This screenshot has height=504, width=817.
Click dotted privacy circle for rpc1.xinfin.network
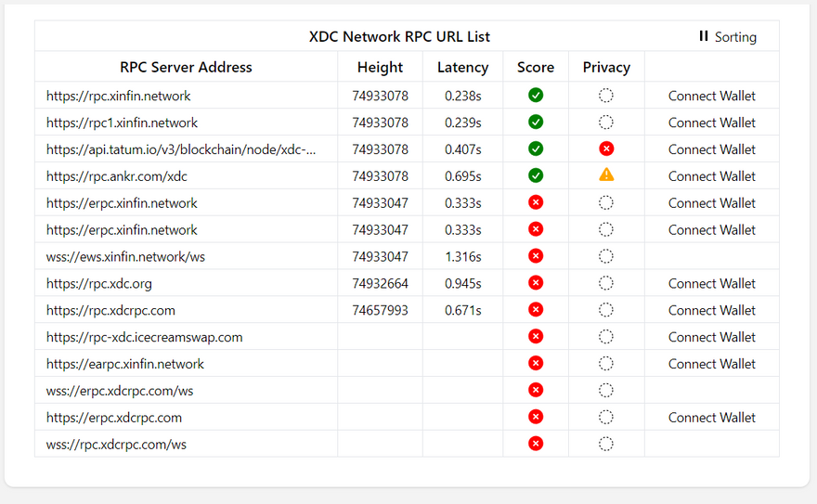606,122
